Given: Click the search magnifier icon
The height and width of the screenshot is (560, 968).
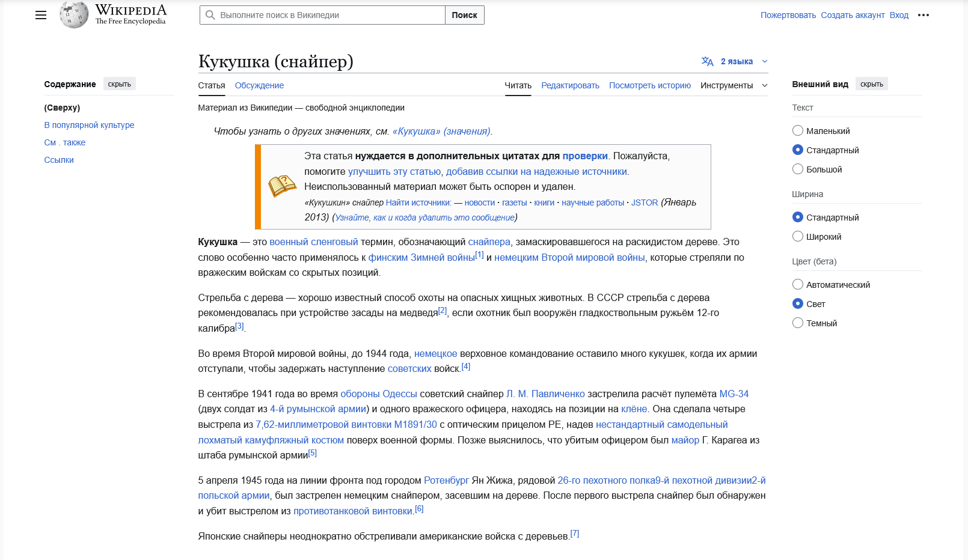Looking at the screenshot, I should tap(210, 15).
